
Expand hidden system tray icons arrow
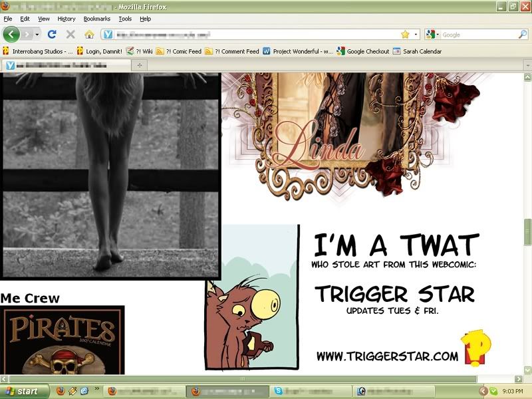coord(483,391)
